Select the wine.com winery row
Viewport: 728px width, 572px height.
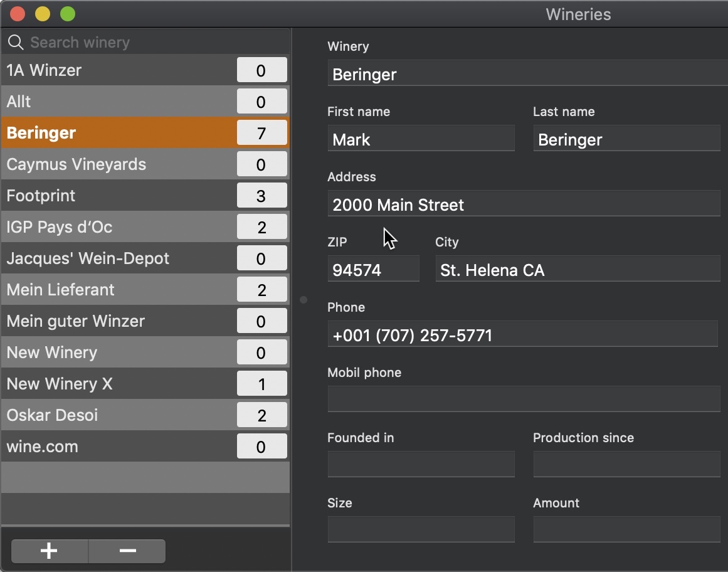coord(145,446)
